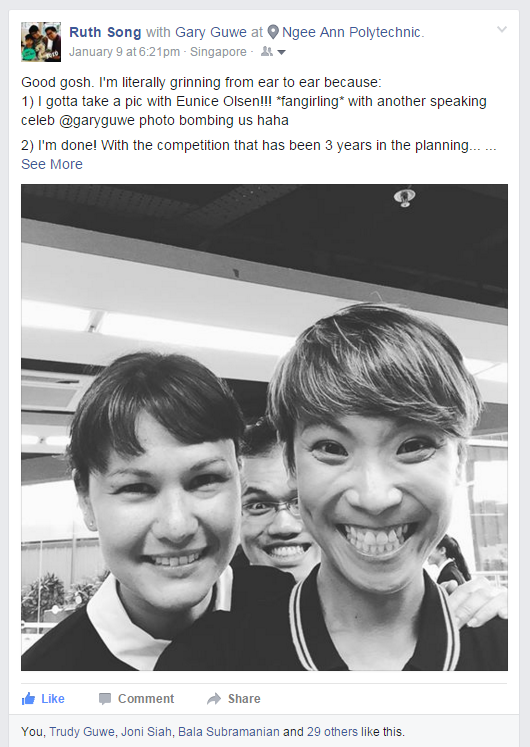Click the location pin icon
The height and width of the screenshot is (747, 530).
[x=273, y=32]
